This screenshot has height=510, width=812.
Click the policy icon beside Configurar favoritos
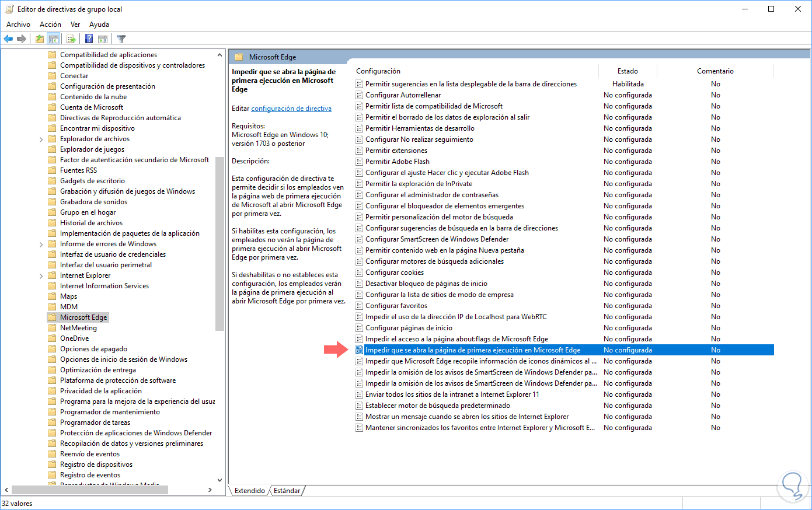pos(360,306)
